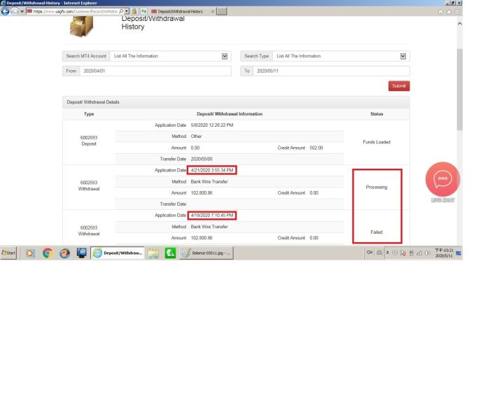504x420 pixels.
Task: Open Favorites star icon
Action: [449, 12]
